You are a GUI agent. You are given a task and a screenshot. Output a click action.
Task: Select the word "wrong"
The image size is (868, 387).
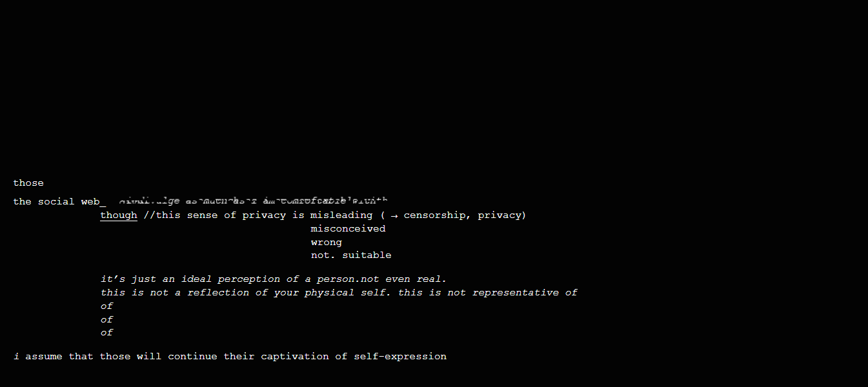pos(327,243)
